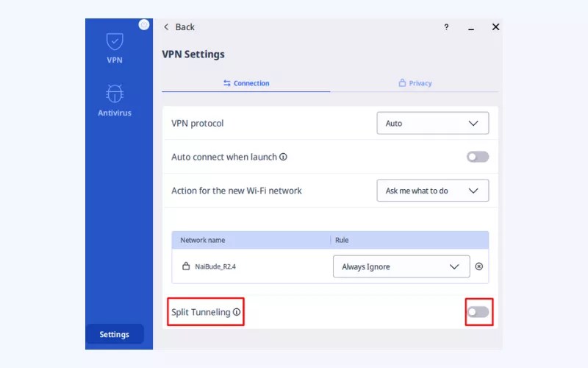
Task: Go back using the Back arrow
Action: tap(179, 27)
